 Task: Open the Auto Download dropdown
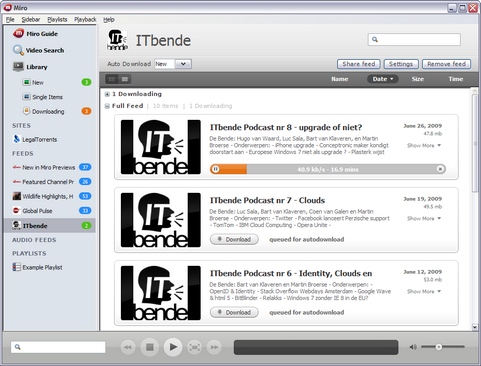[183, 64]
